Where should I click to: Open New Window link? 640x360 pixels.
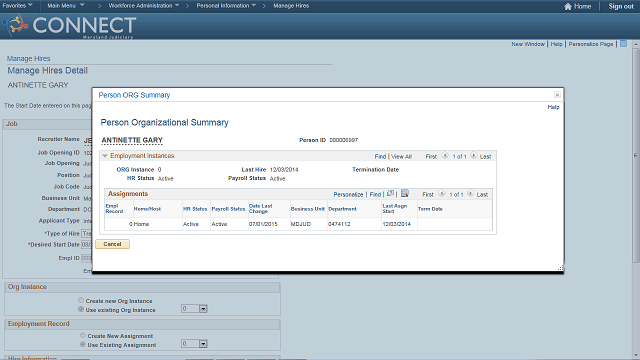point(528,44)
